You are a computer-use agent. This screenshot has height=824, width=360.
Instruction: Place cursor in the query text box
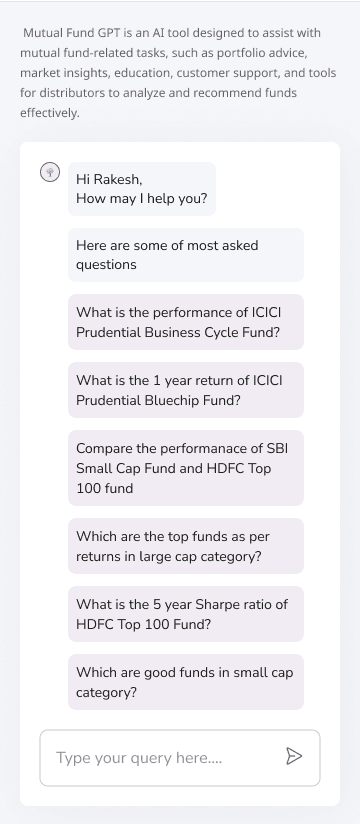point(180,758)
